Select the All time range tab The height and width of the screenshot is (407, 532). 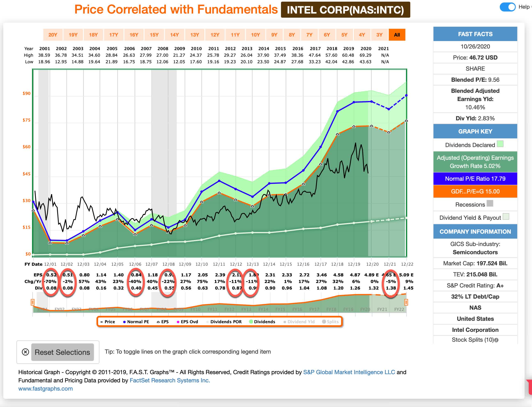point(397,35)
